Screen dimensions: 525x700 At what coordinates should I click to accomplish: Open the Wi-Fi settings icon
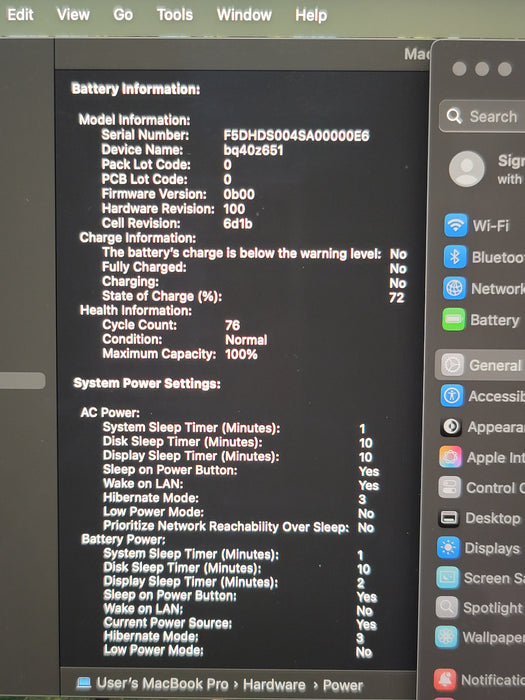point(455,225)
